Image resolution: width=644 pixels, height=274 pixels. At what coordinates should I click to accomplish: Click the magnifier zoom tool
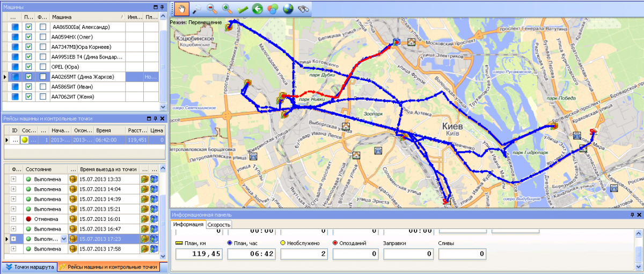pos(197,9)
